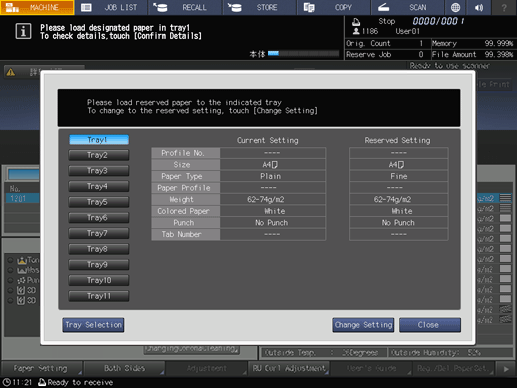This screenshot has width=517, height=388.
Task: Click the Reserve Job status field
Action: click(x=387, y=55)
